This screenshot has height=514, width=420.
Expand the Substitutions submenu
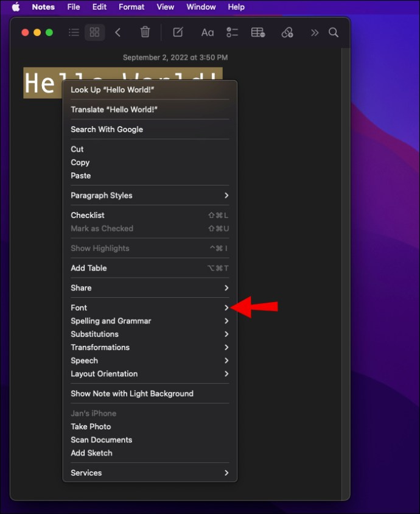coord(150,334)
